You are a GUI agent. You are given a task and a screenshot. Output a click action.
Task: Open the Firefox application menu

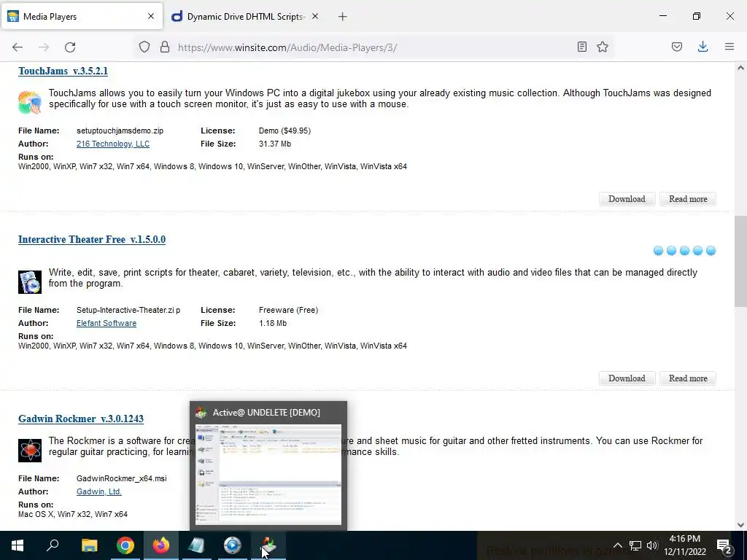point(729,47)
